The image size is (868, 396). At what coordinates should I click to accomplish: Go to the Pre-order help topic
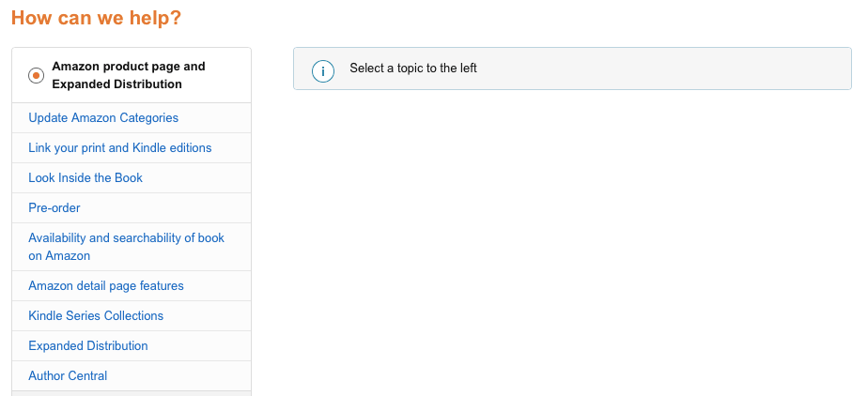54,208
